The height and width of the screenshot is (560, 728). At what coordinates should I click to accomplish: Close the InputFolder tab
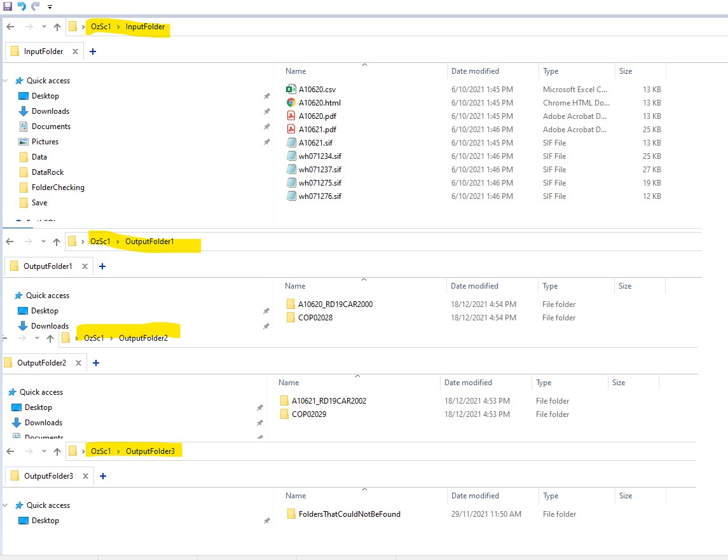click(x=75, y=51)
